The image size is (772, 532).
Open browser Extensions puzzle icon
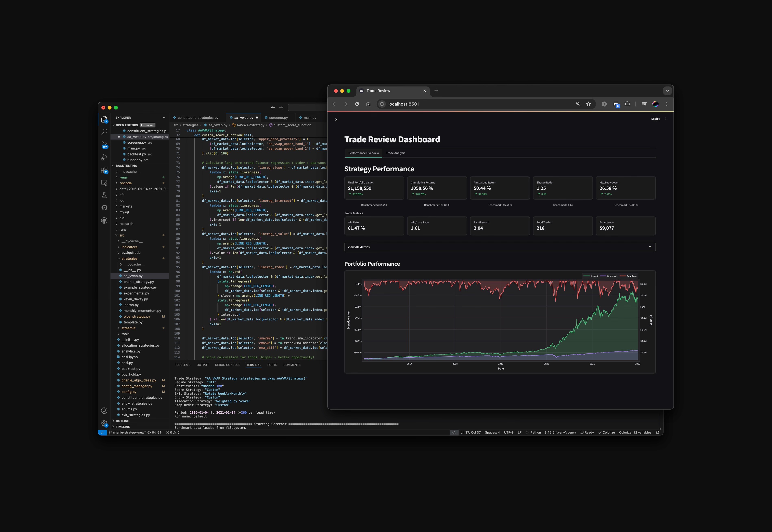(627, 104)
